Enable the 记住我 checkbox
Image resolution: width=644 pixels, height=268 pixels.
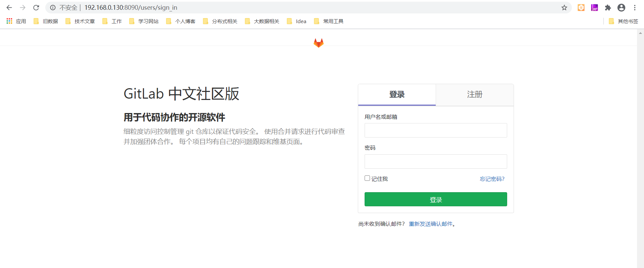[367, 178]
